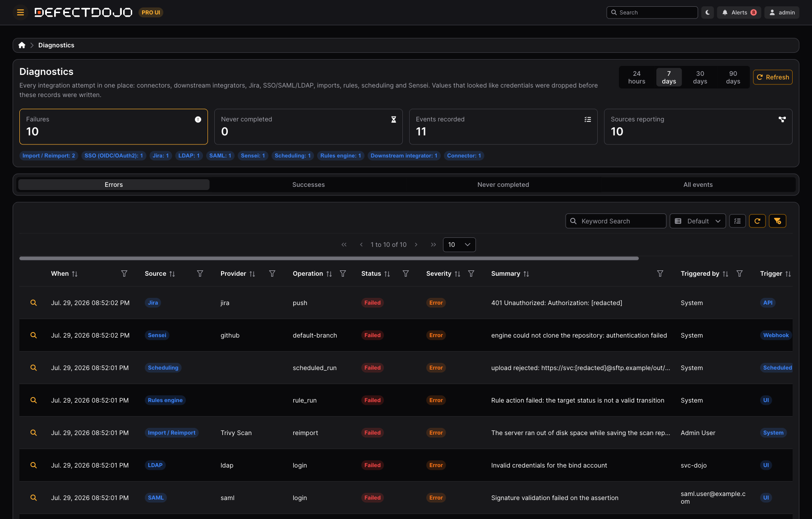The height and width of the screenshot is (519, 812).
Task: Open filter for the Operation column
Action: pos(343,273)
